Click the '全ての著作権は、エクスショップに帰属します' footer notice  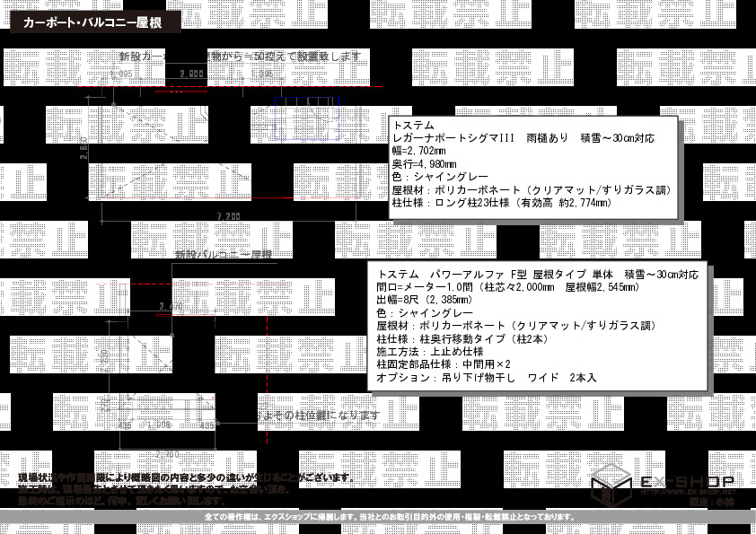coord(390,517)
